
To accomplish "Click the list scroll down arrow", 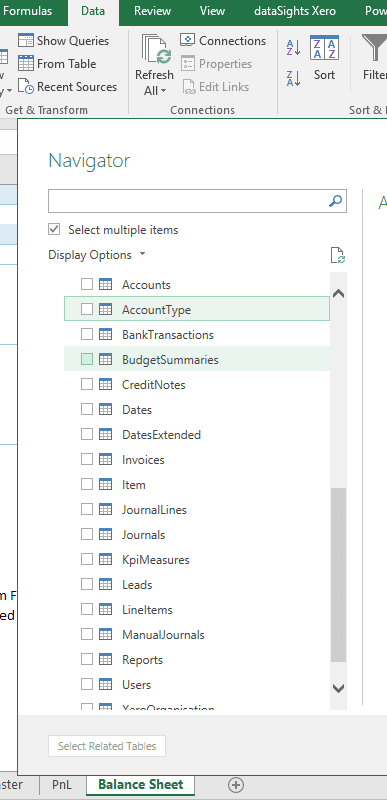I will pyautogui.click(x=338, y=688).
